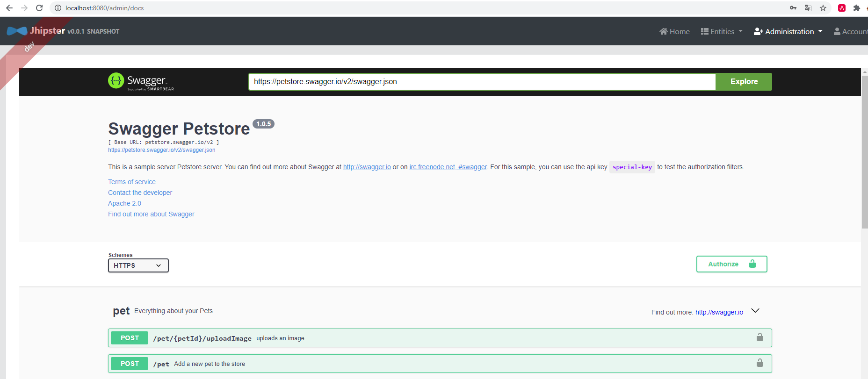The height and width of the screenshot is (379, 868).
Task: Open the Apache 2.0 license link
Action: [124, 203]
